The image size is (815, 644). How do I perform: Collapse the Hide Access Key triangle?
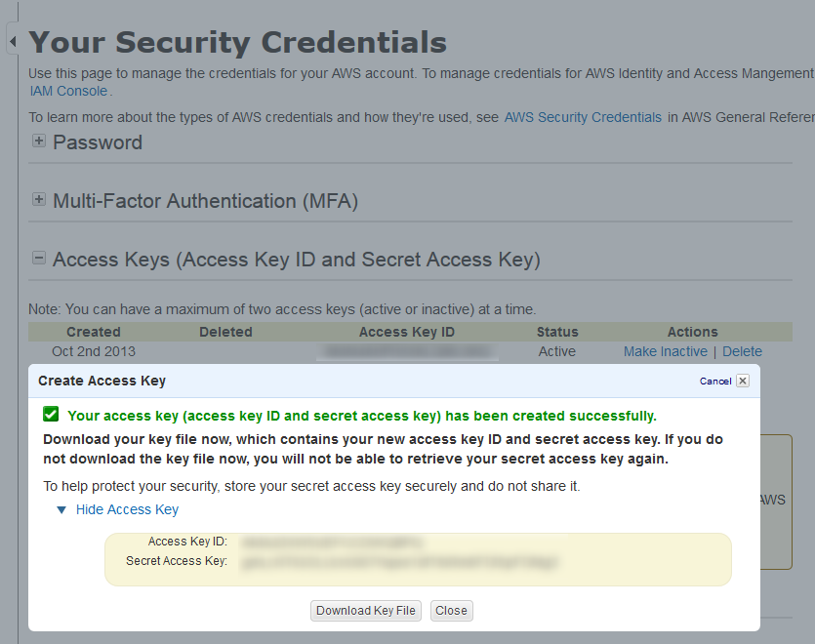pyautogui.click(x=61, y=509)
